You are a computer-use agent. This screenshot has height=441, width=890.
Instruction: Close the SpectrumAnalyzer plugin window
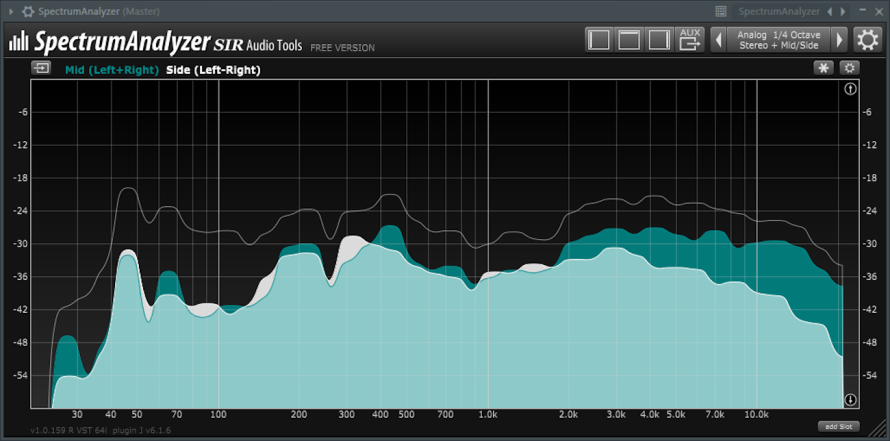(879, 11)
